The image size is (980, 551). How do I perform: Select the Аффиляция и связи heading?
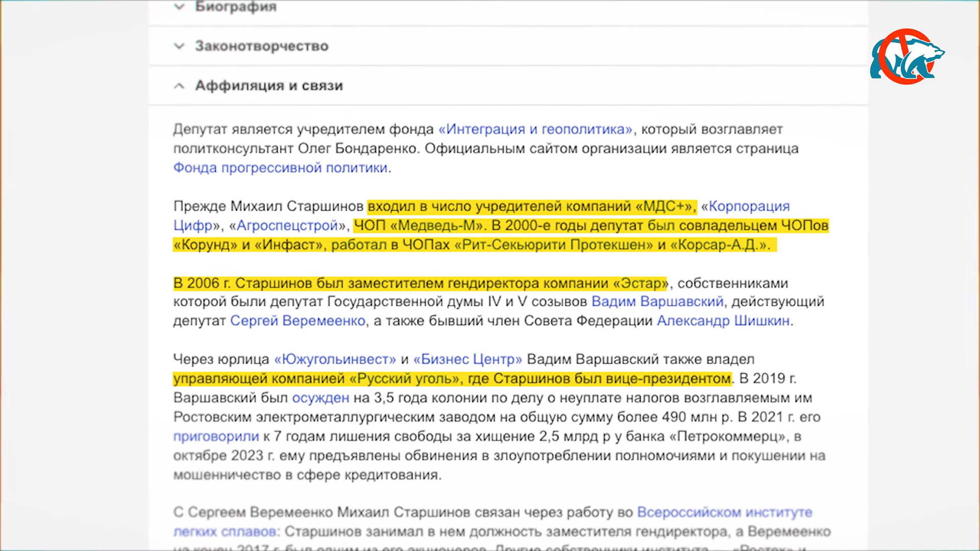[269, 85]
